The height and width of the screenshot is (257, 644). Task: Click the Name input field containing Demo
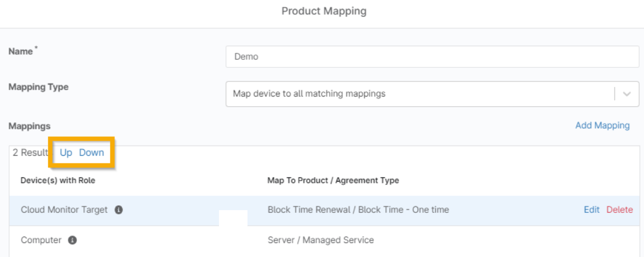pyautogui.click(x=432, y=57)
